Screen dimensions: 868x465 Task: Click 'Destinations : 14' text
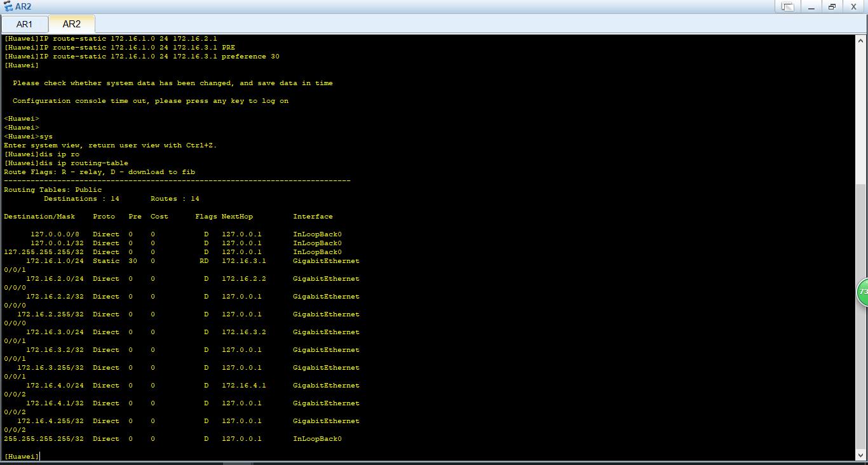click(x=81, y=199)
